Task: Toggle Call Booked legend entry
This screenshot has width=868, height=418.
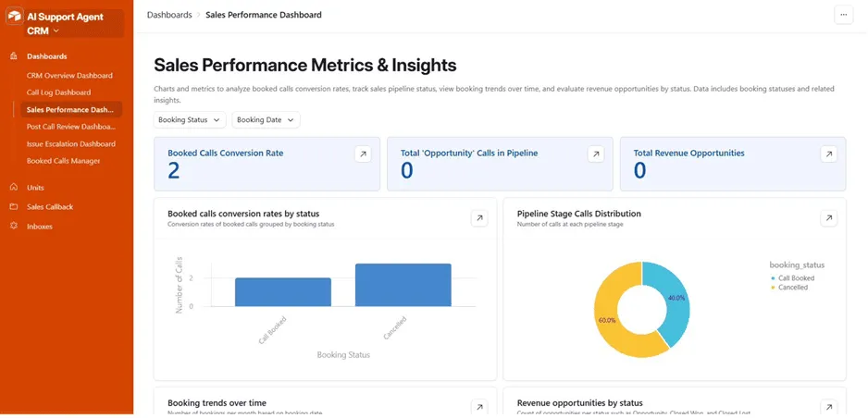Action: pyautogui.click(x=792, y=278)
